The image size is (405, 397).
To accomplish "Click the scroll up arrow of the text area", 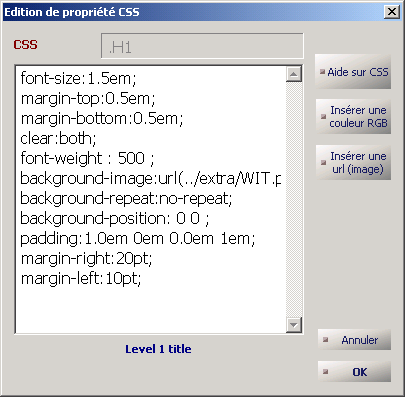I will click(294, 74).
